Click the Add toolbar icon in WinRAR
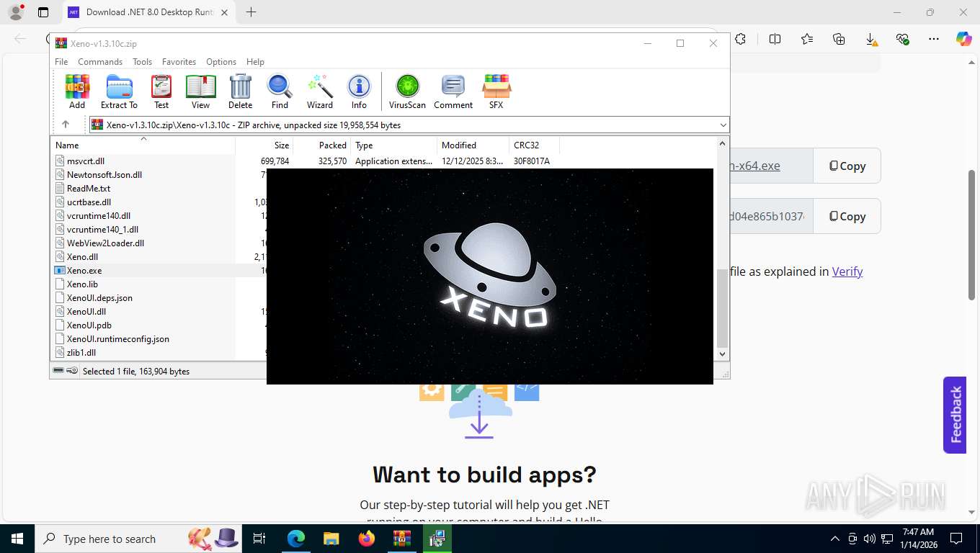The height and width of the screenshot is (553, 980). click(77, 91)
